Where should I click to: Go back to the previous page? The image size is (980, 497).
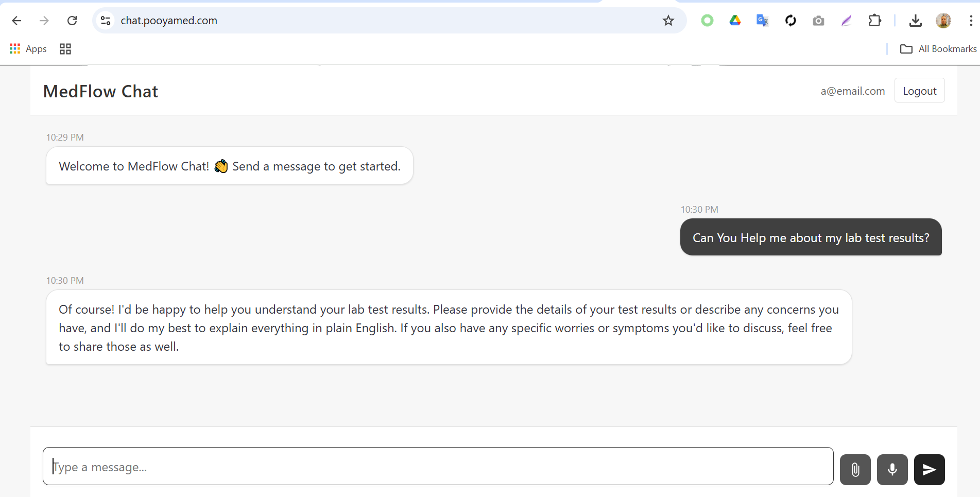point(16,21)
